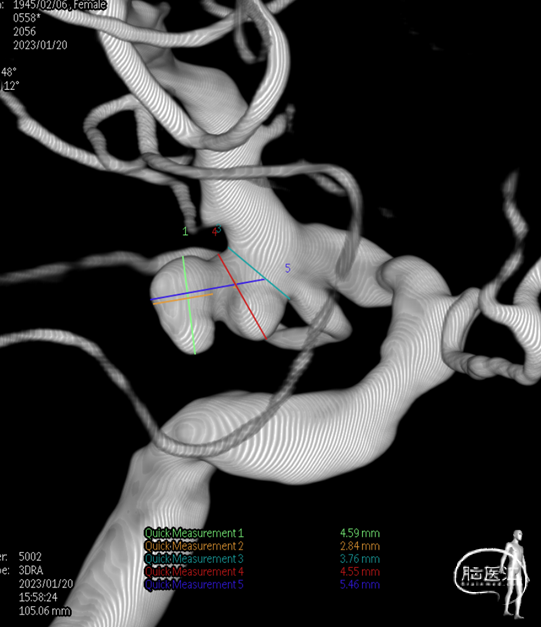Select the Quick Measurement 4 label

click(x=194, y=571)
